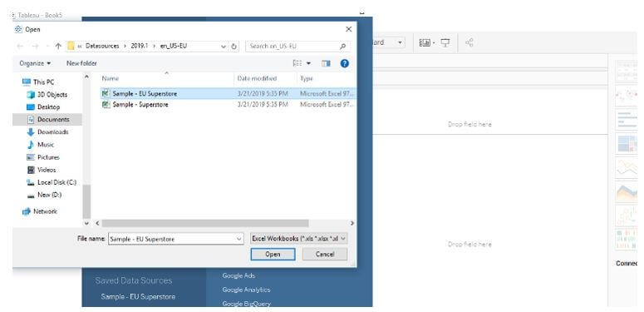Open saved data source Sample - EU Superstore
Screen dimensions: 644x312
click(x=138, y=296)
